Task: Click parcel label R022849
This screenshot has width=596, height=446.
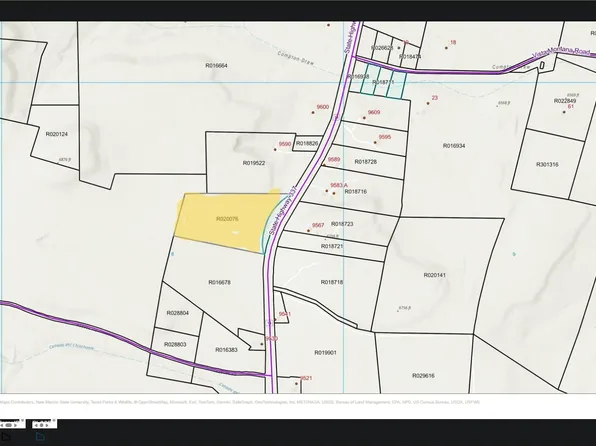Action: click(565, 101)
